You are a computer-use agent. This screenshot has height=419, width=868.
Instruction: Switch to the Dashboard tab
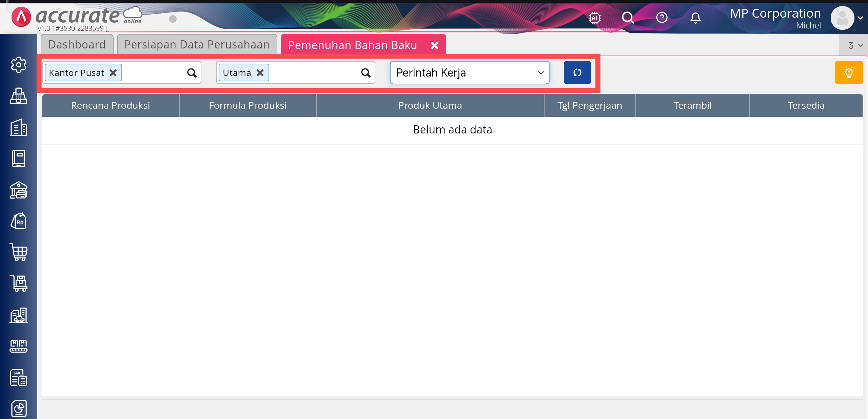click(x=77, y=45)
